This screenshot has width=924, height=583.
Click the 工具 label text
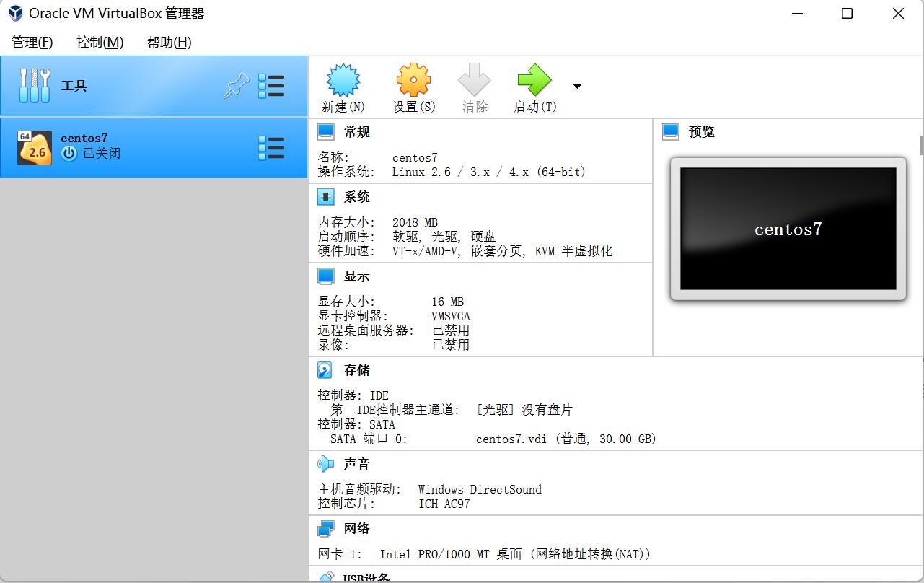[74, 86]
